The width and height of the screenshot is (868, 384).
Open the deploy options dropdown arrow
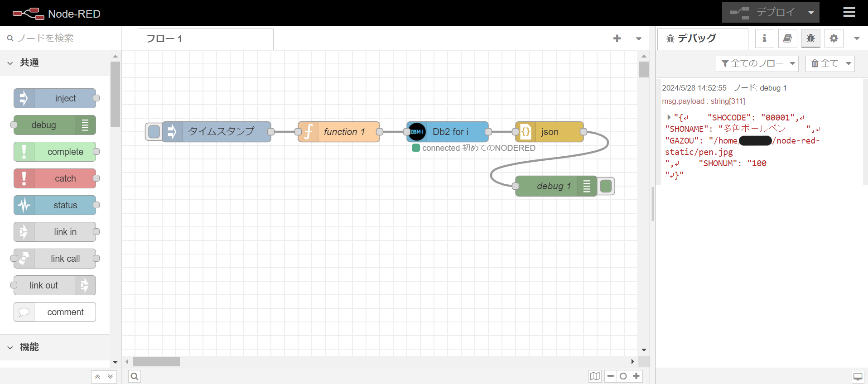(x=811, y=13)
